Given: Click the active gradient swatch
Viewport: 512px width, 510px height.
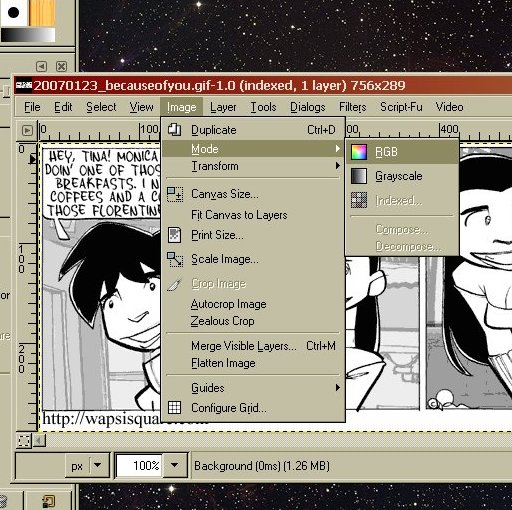Looking at the screenshot, I should [x=28, y=35].
